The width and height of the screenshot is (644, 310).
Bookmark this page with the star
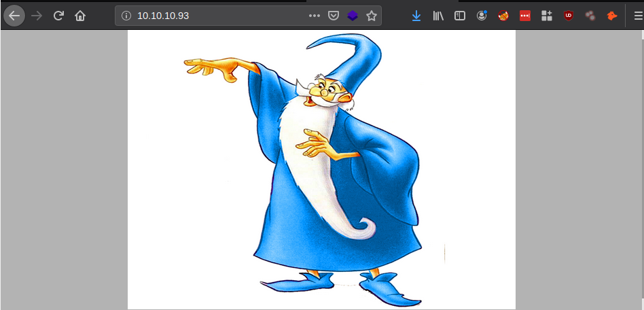point(372,16)
